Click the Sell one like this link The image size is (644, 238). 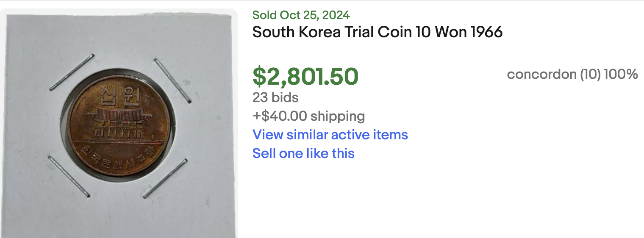pos(303,153)
